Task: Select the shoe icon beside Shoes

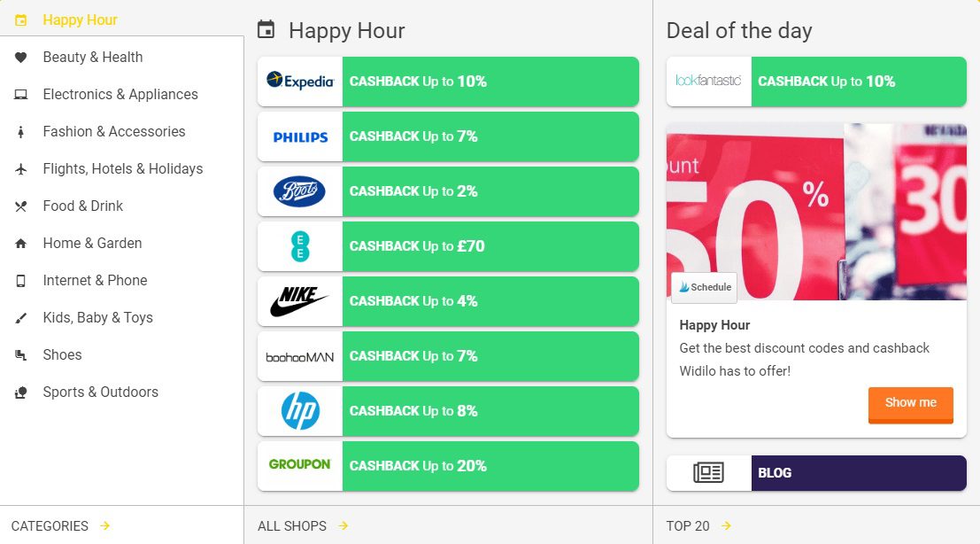Action: click(x=20, y=354)
